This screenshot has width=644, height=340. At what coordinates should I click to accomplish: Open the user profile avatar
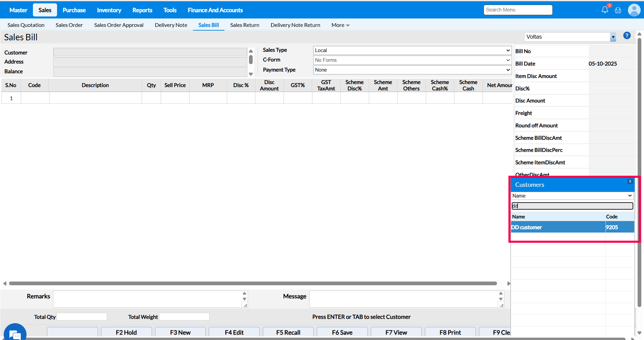pos(634,10)
